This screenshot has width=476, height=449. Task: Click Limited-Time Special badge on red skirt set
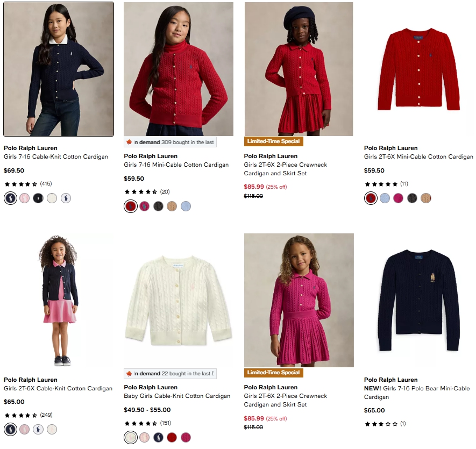(x=274, y=141)
